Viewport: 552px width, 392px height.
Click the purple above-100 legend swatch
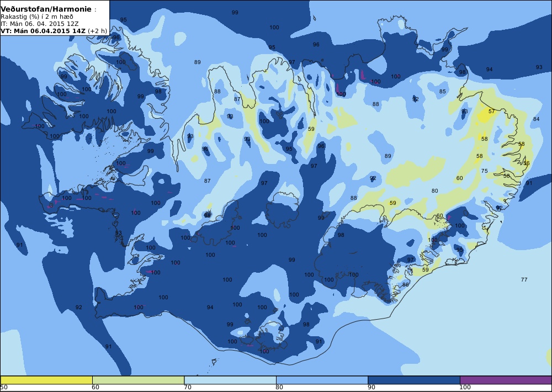coord(506,380)
